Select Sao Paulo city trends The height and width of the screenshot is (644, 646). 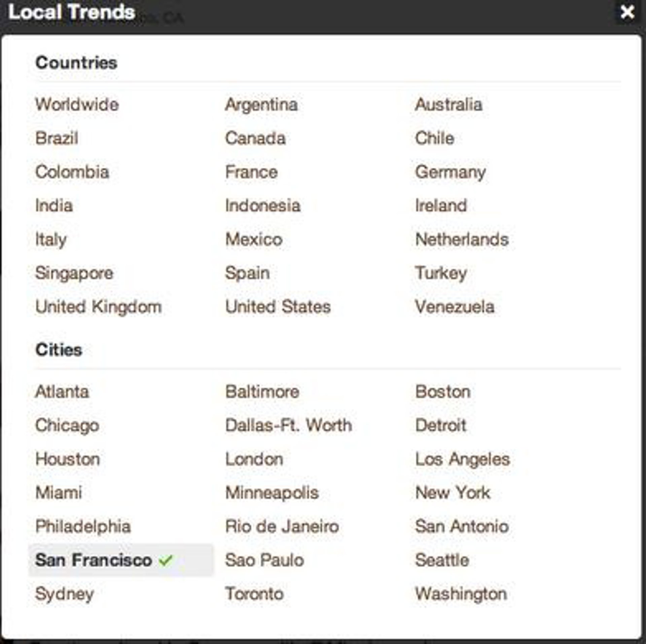click(x=264, y=560)
